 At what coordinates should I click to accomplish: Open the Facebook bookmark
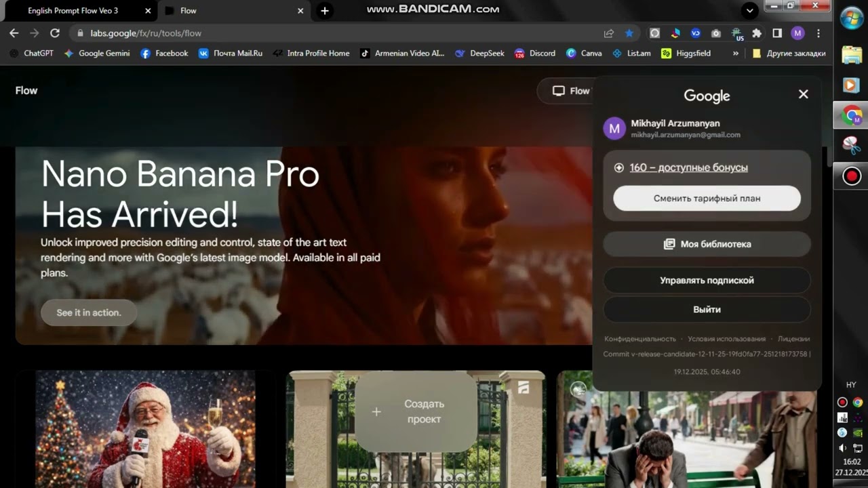click(x=164, y=53)
